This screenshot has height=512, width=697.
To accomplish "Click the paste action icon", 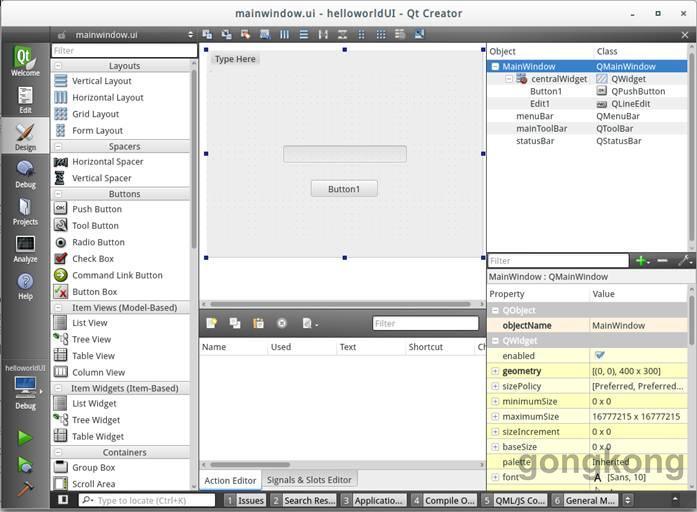I will point(258,323).
